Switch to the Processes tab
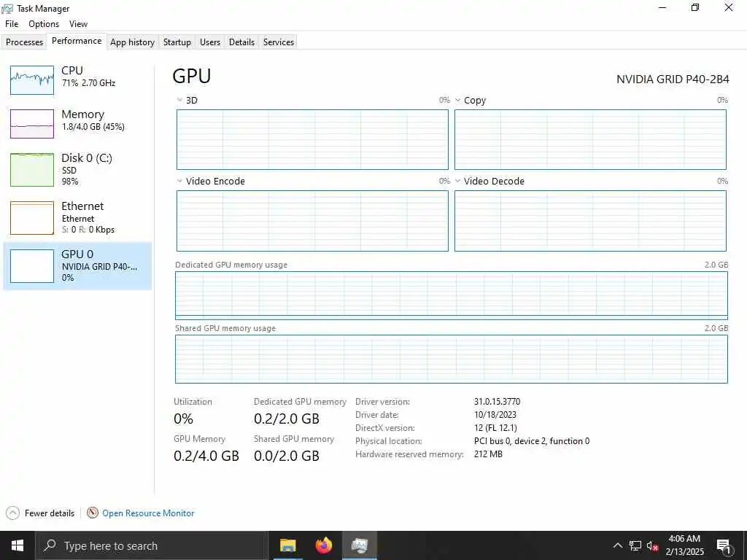Image resolution: width=747 pixels, height=560 pixels. (24, 42)
